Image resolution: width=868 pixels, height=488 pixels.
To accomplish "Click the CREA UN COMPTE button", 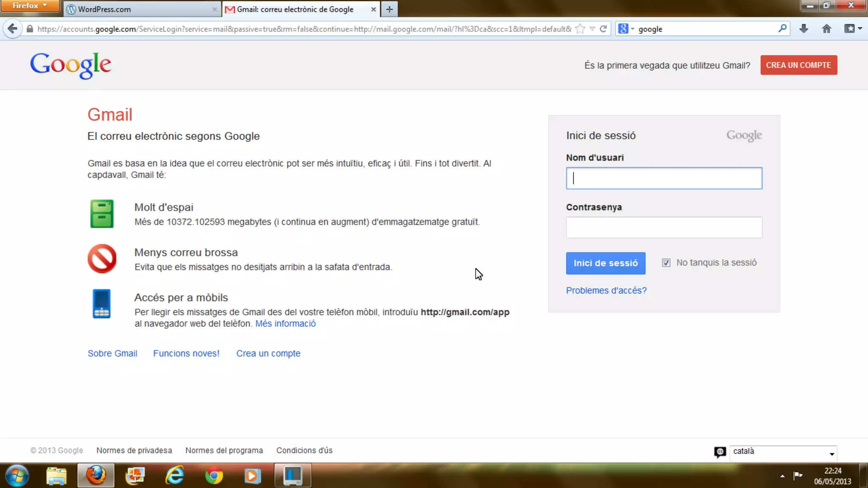I will (x=798, y=65).
